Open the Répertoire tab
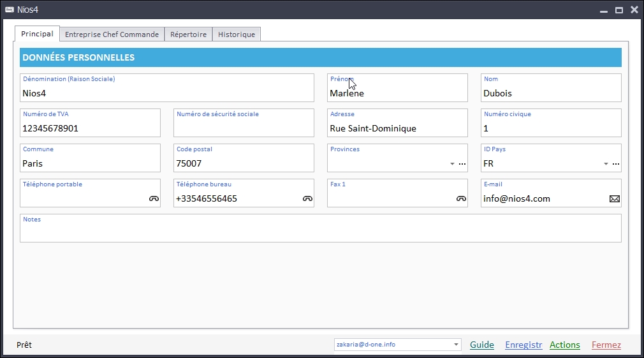The width and height of the screenshot is (644, 358). click(188, 34)
